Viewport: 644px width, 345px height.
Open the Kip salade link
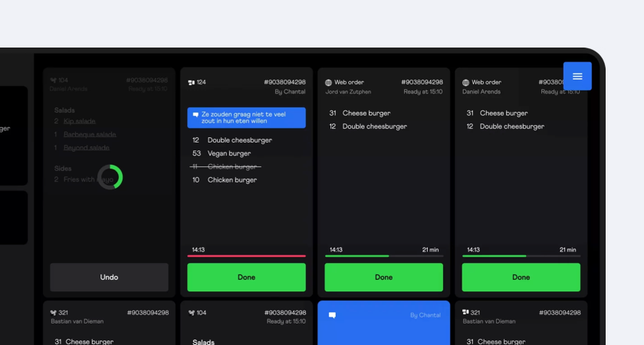tap(79, 121)
